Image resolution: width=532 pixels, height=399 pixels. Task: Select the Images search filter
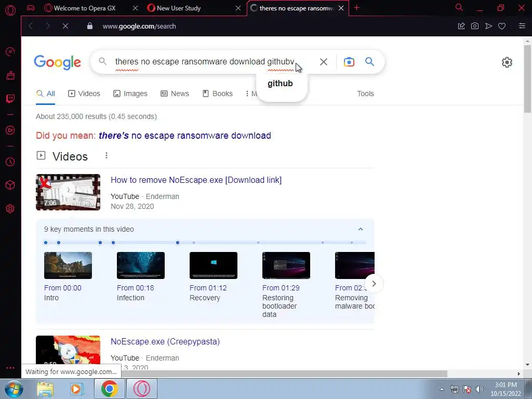coord(130,94)
